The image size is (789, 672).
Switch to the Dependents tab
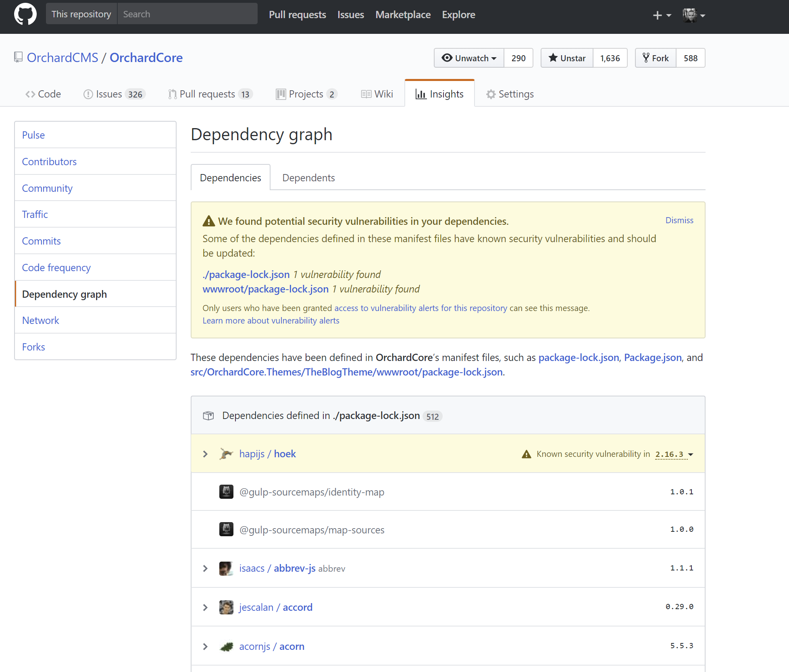[308, 178]
